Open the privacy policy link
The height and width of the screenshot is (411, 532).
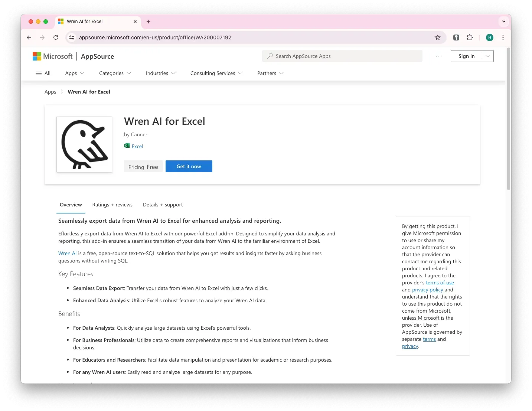coord(428,290)
